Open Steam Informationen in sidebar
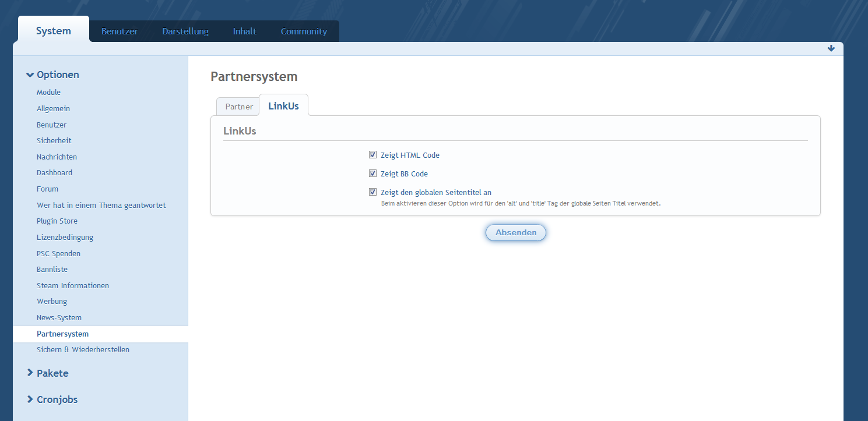The width and height of the screenshot is (868, 421). click(72, 285)
